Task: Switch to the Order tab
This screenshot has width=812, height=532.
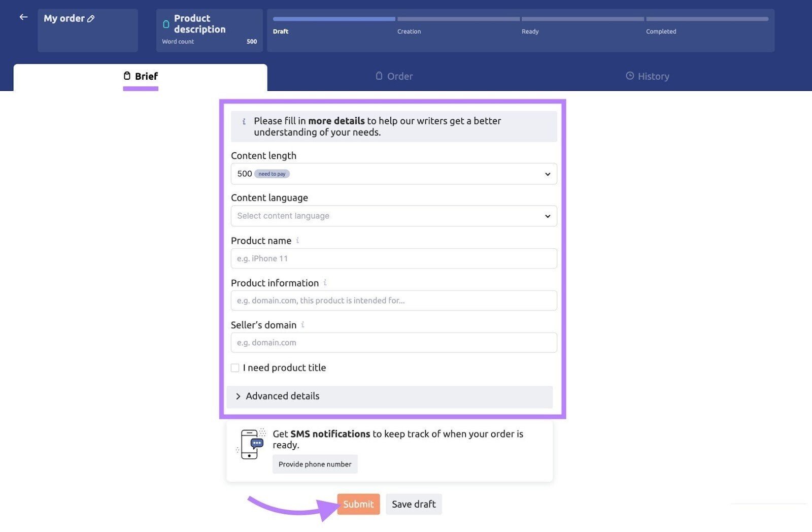Action: click(x=394, y=77)
